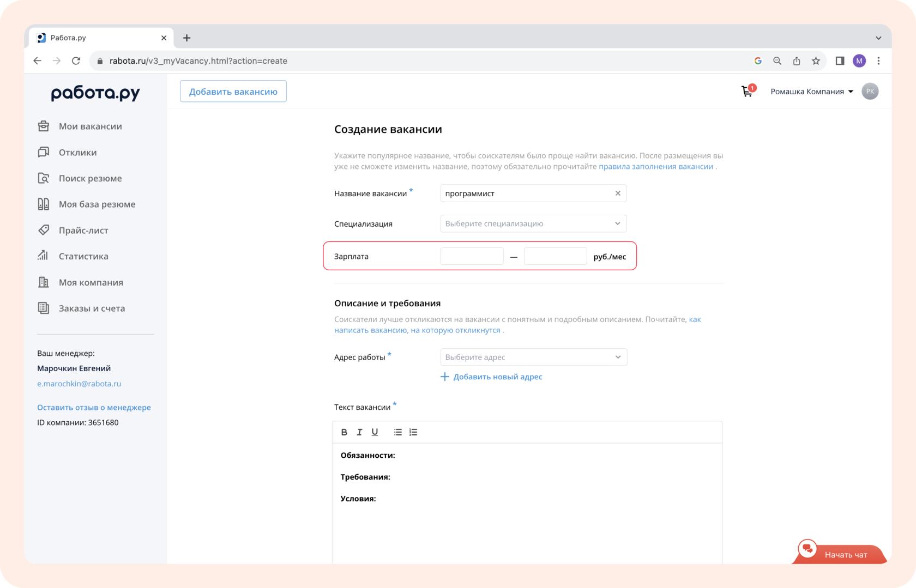Bookmark this page with star icon
Viewport: 916px width, 588px height.
point(816,61)
